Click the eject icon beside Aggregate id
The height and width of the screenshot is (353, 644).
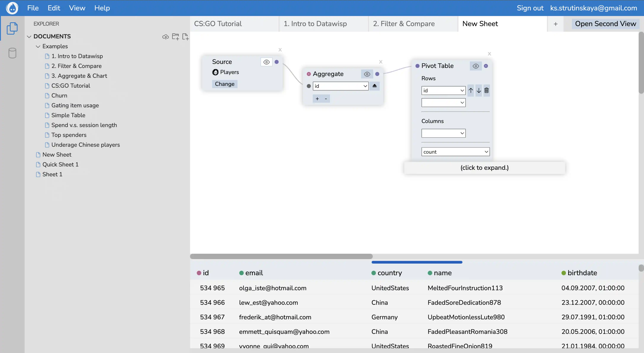tap(374, 86)
